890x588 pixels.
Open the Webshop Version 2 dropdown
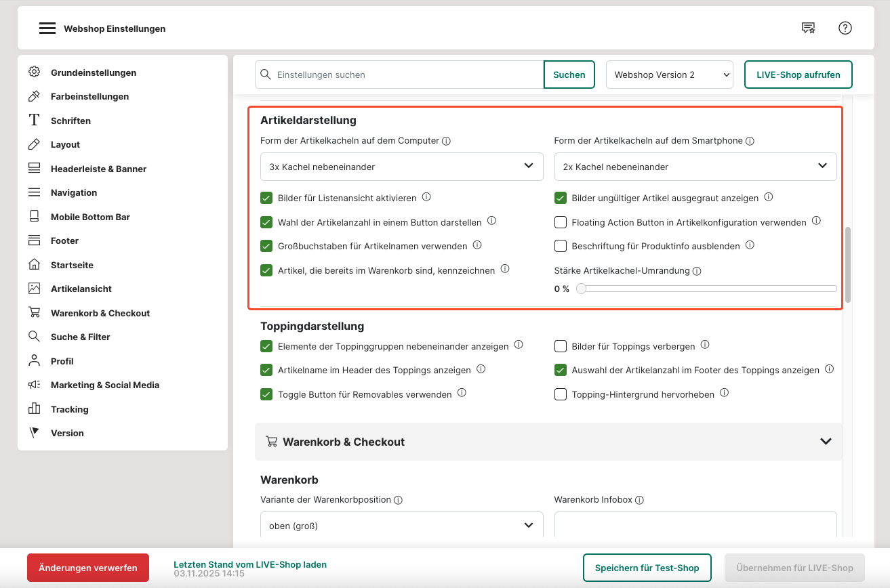click(x=669, y=75)
